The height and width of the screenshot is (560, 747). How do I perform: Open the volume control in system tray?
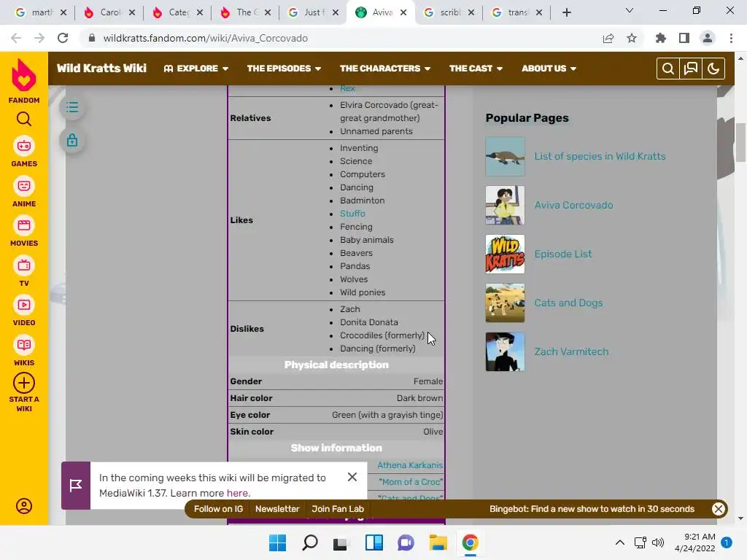pos(657,542)
